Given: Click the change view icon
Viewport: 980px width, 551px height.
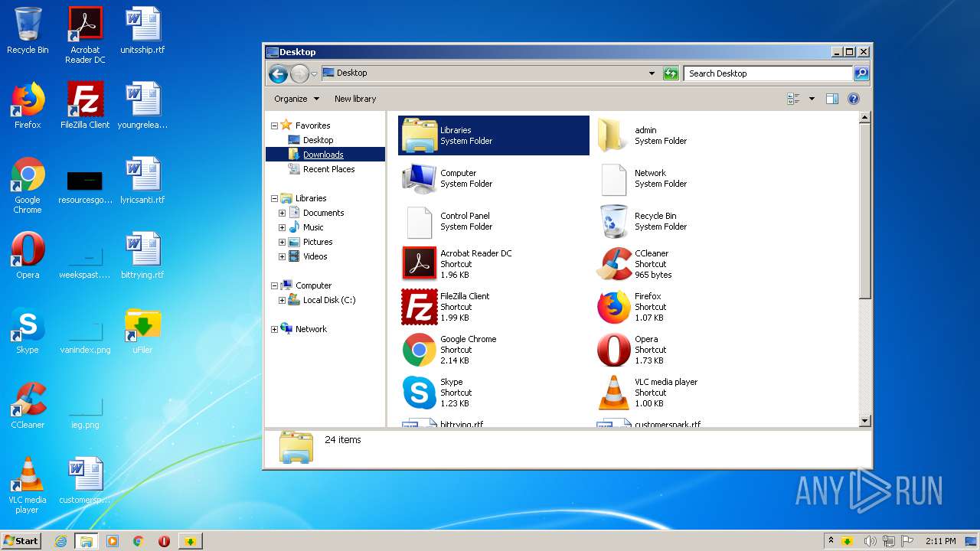Looking at the screenshot, I should click(x=793, y=99).
